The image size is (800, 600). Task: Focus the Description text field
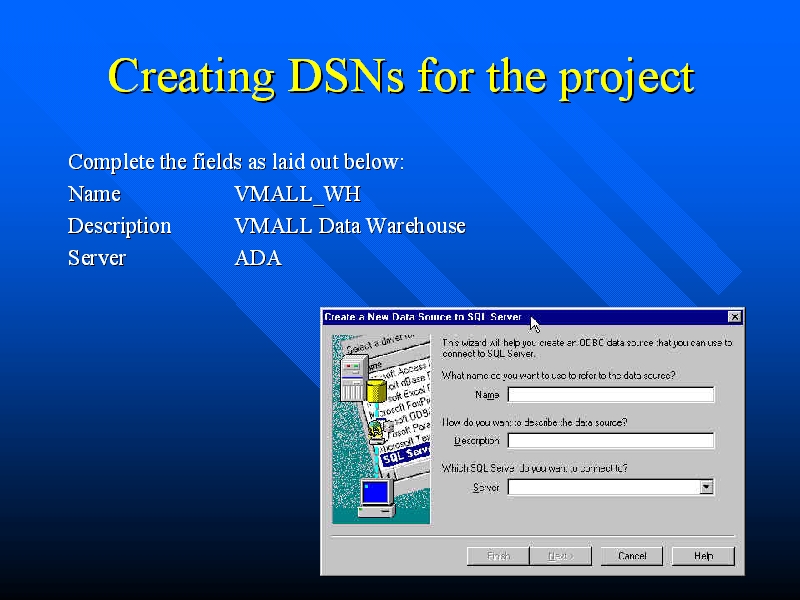click(611, 441)
